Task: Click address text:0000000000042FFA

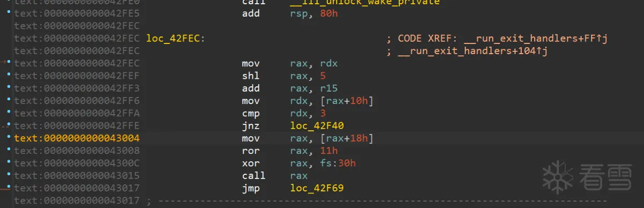Action: 77,114
